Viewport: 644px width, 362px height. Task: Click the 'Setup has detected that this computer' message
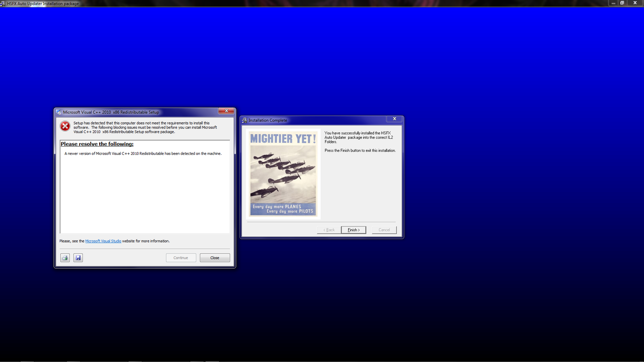click(x=145, y=127)
